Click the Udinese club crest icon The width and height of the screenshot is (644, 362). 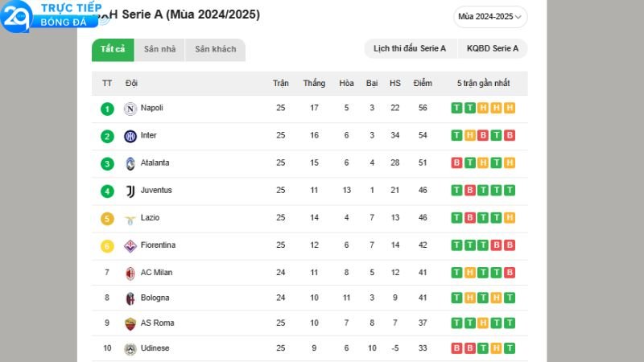click(130, 349)
